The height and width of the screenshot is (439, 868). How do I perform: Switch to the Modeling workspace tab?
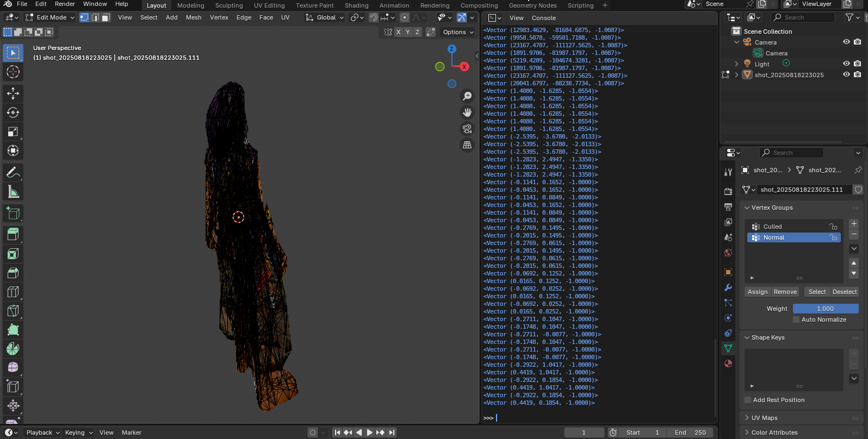point(191,5)
